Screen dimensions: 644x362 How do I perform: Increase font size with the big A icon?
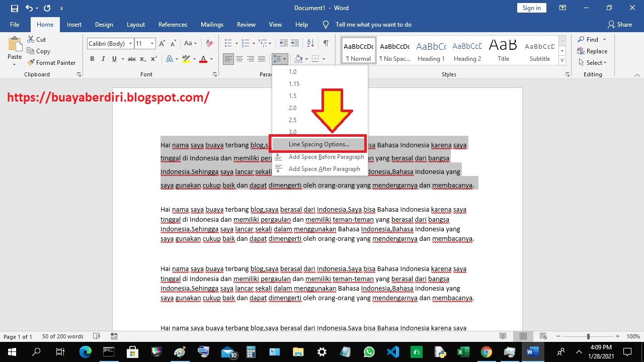[163, 44]
